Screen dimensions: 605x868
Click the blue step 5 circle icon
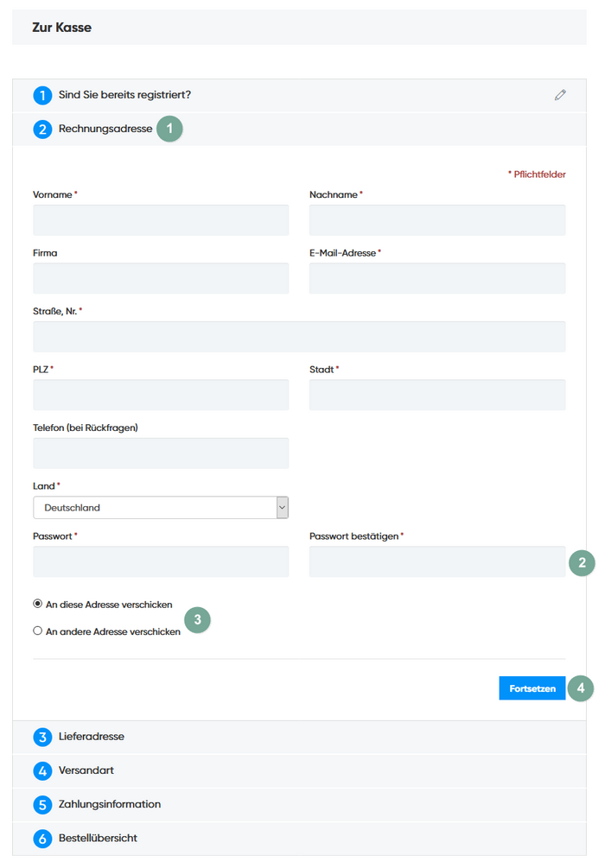(42, 804)
